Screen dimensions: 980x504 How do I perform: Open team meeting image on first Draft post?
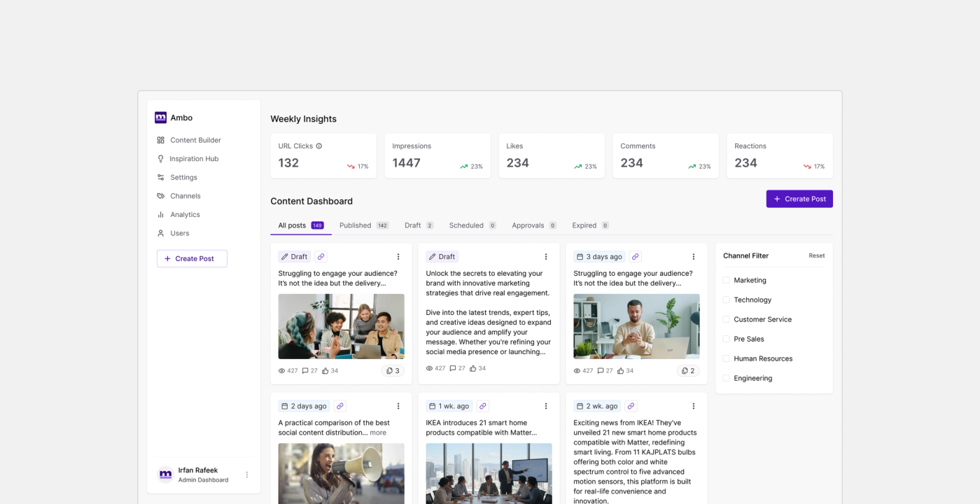(x=341, y=326)
